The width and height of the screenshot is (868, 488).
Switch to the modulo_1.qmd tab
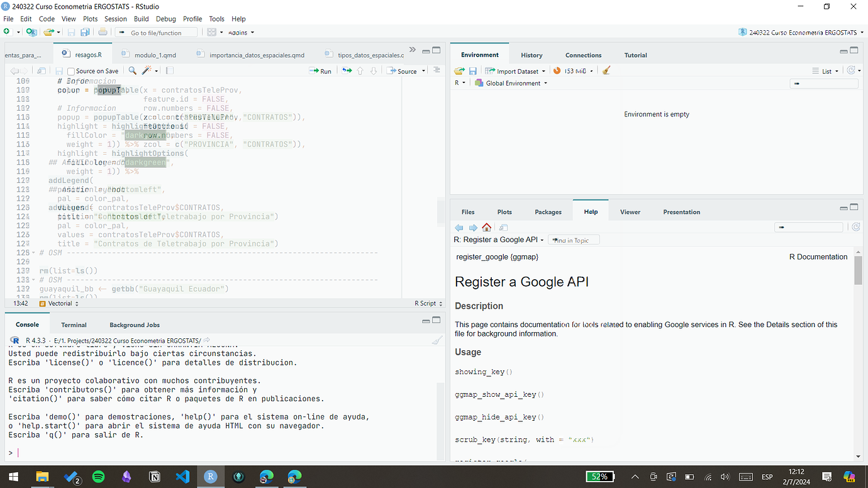(156, 55)
